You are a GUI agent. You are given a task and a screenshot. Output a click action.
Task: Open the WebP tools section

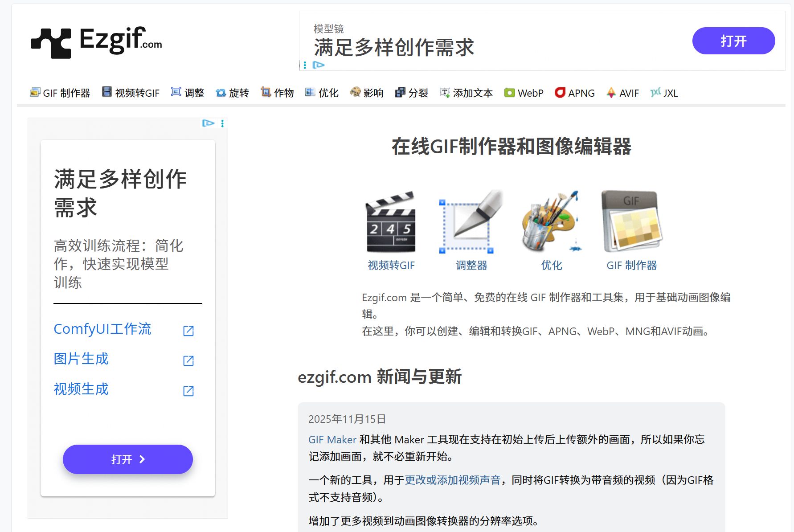tap(524, 93)
